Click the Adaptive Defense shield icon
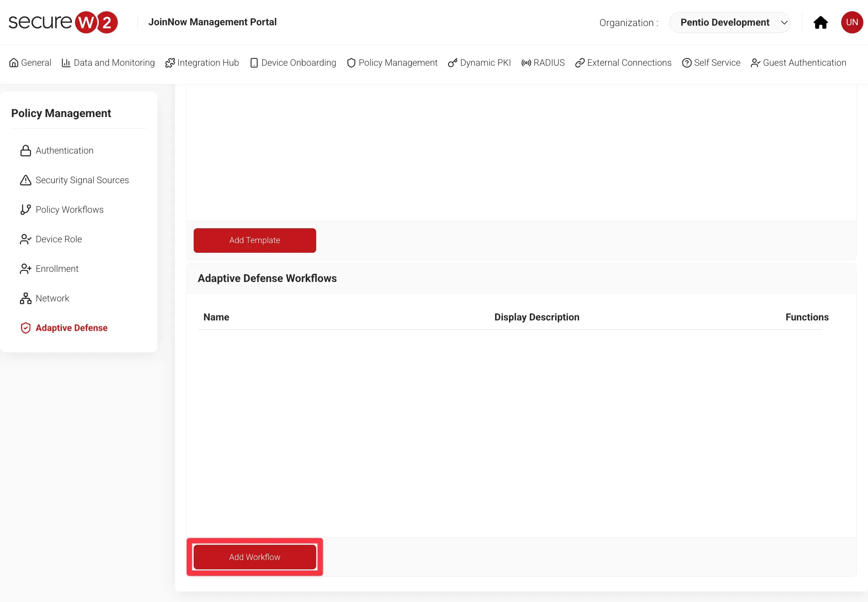 [x=26, y=328]
